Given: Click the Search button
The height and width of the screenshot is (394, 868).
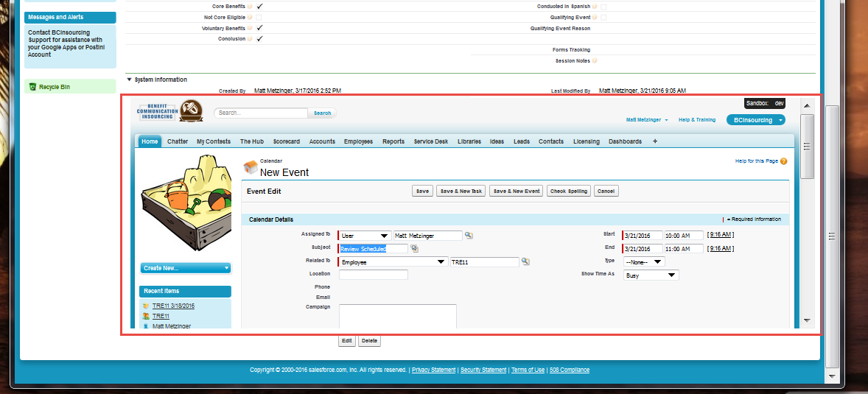Looking at the screenshot, I should [x=322, y=113].
